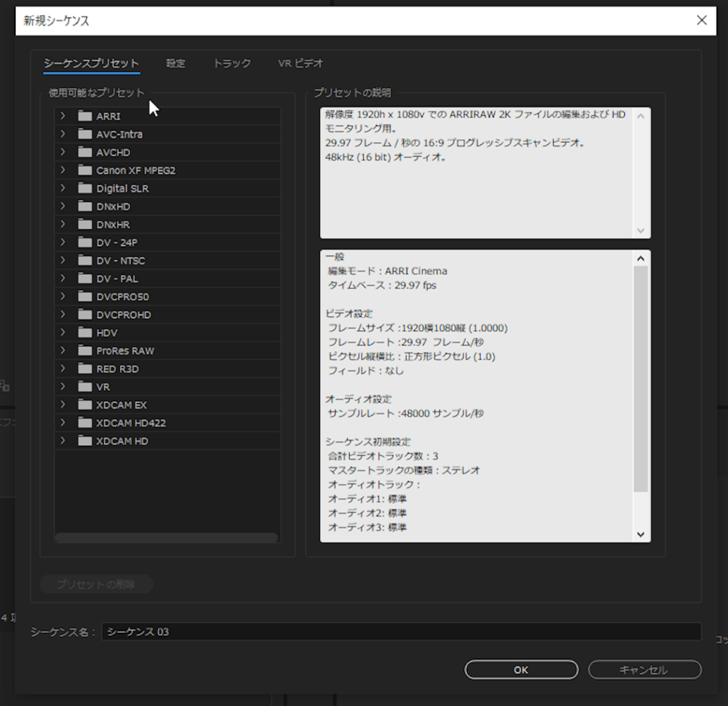The image size is (728, 706).
Task: Click the キャンセル button
Action: (644, 670)
